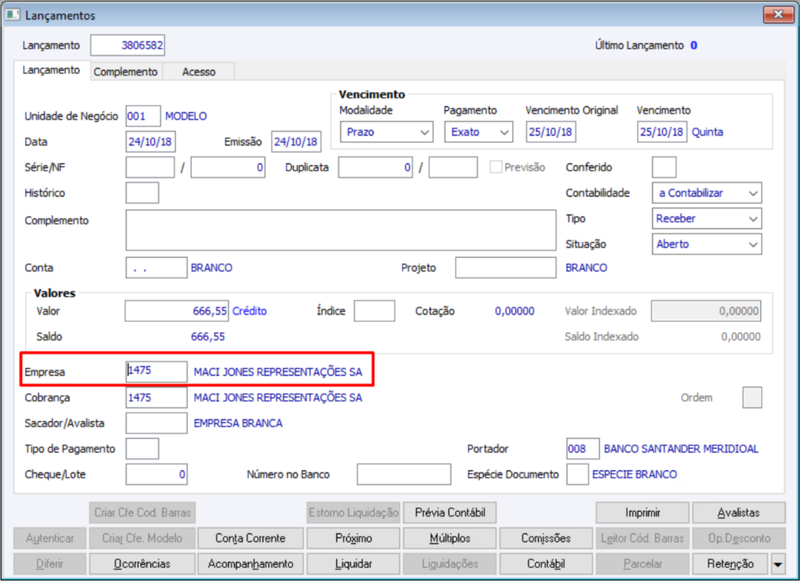Screen dimensions: 800x583
Task: Toggle the Previsão checkbox
Action: (x=495, y=167)
